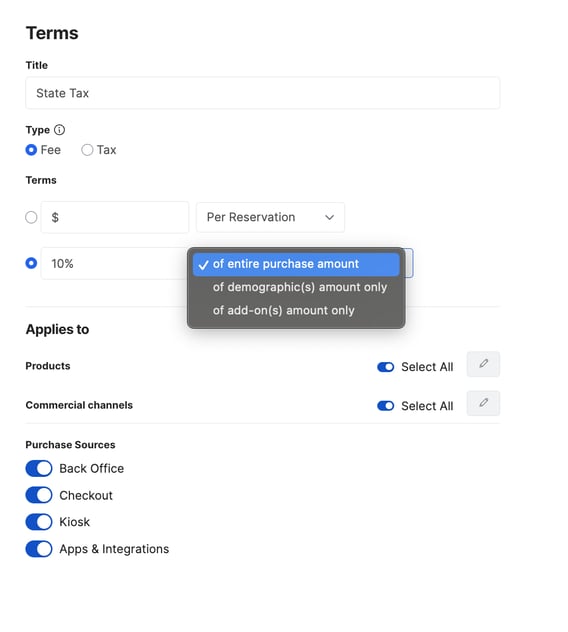
Task: Click the Title field containing State Tax
Action: click(x=262, y=93)
